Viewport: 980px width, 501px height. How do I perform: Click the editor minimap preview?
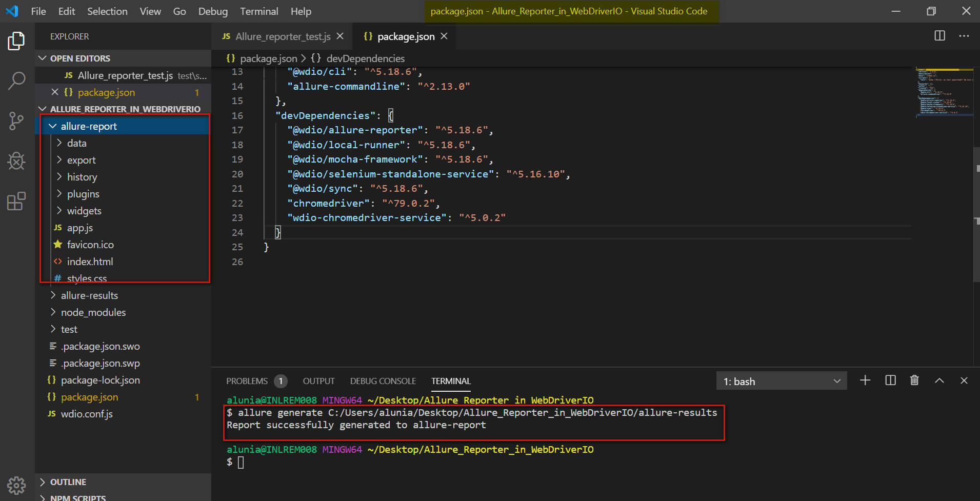pos(944,92)
